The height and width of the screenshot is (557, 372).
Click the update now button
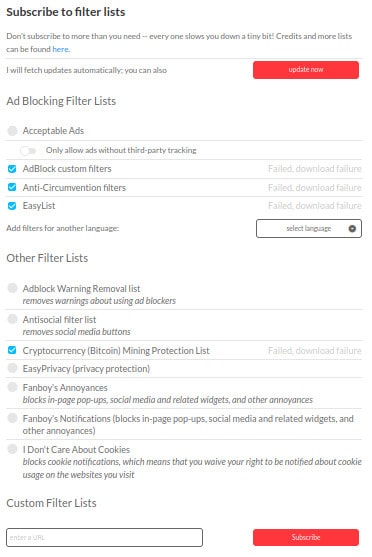coord(306,70)
